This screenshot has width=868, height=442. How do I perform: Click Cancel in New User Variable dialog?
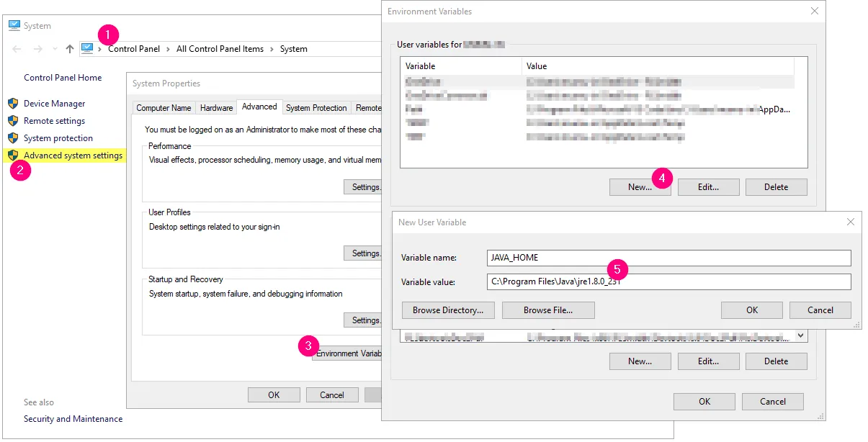pyautogui.click(x=820, y=310)
